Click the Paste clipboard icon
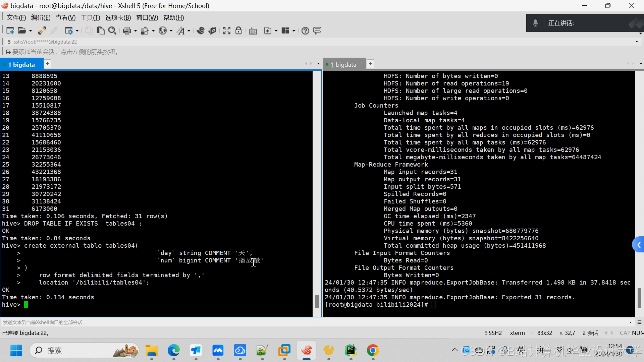644x362 pixels. tap(100, 31)
